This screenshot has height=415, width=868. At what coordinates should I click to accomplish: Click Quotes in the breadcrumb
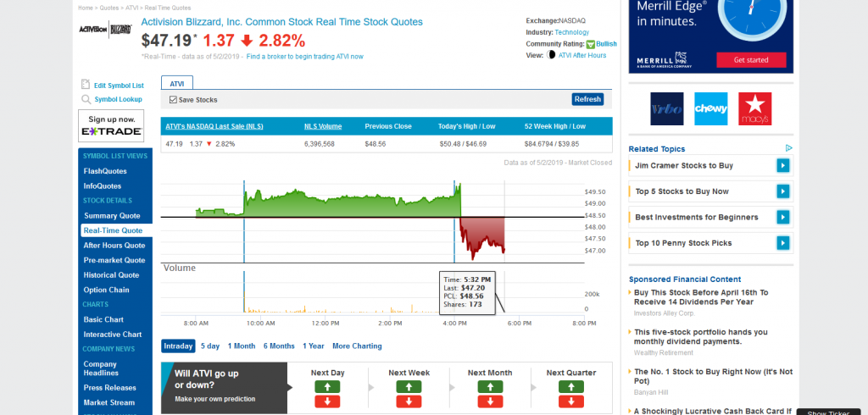coord(109,8)
